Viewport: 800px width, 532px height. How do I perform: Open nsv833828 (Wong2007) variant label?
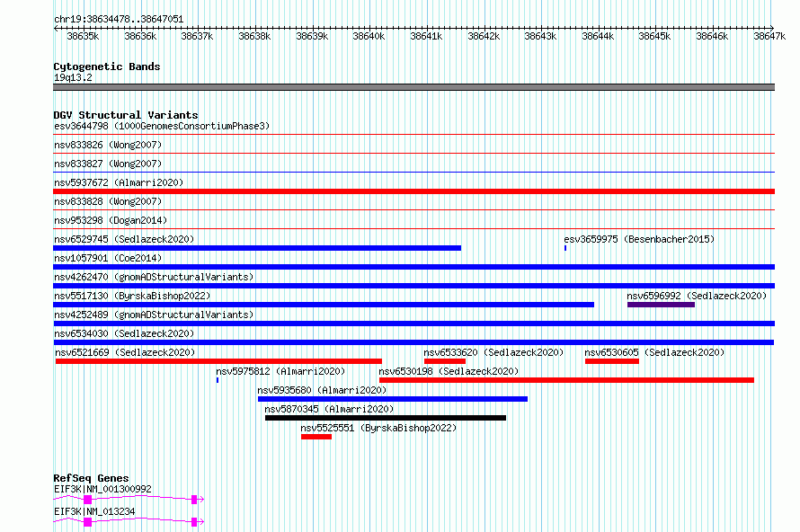pos(108,201)
